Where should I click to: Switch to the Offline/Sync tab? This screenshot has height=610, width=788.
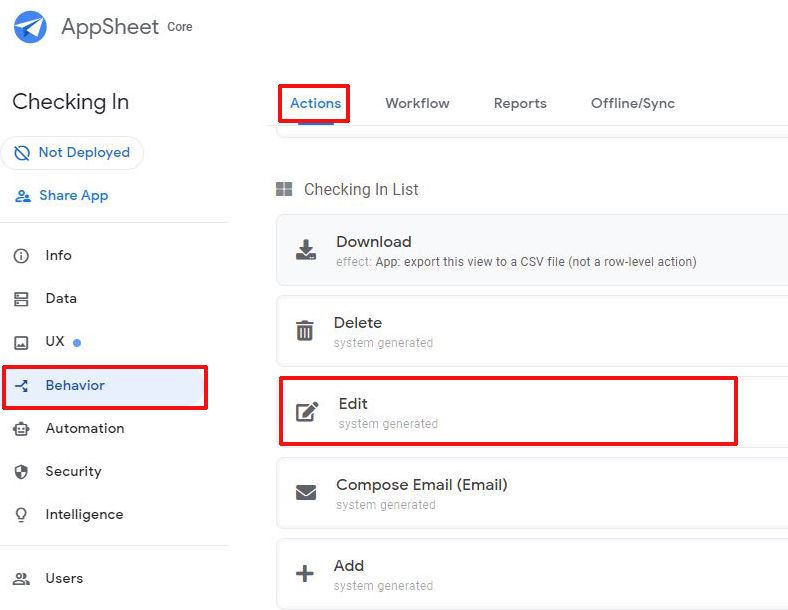point(633,104)
